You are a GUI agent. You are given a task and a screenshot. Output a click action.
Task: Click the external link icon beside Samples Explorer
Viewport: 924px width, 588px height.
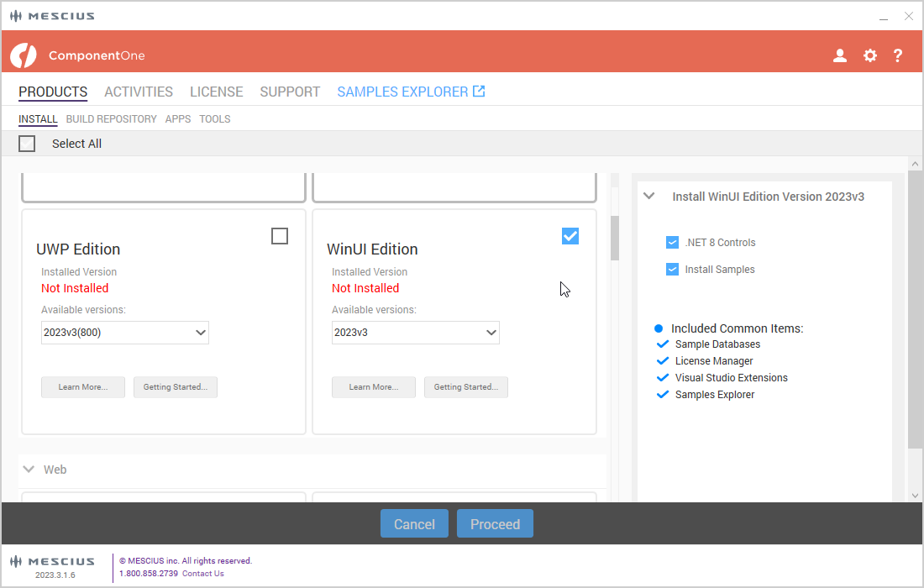[479, 92]
